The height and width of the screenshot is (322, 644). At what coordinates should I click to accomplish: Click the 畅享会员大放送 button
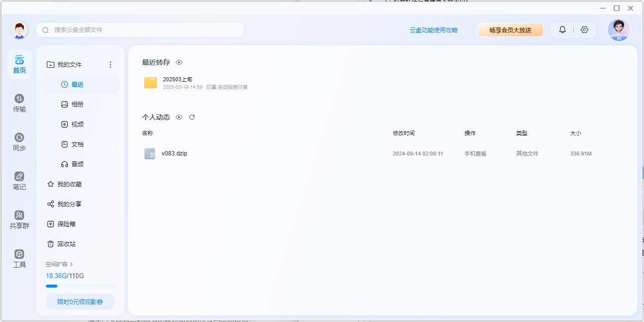(510, 30)
